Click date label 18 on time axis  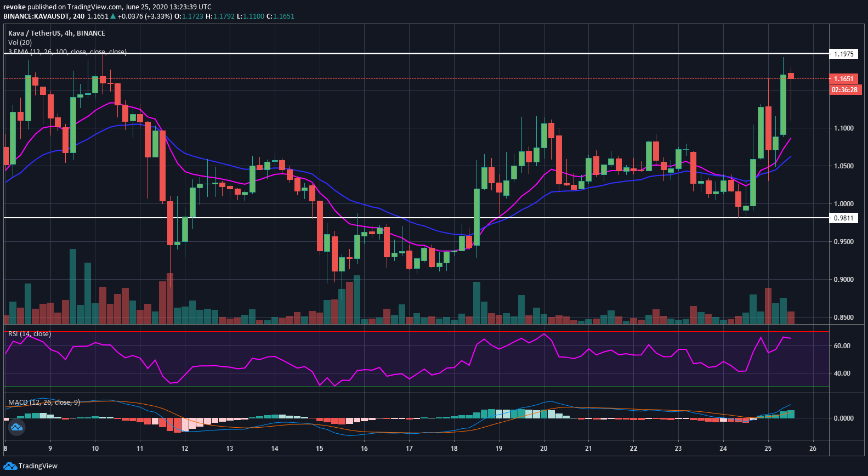(454, 449)
